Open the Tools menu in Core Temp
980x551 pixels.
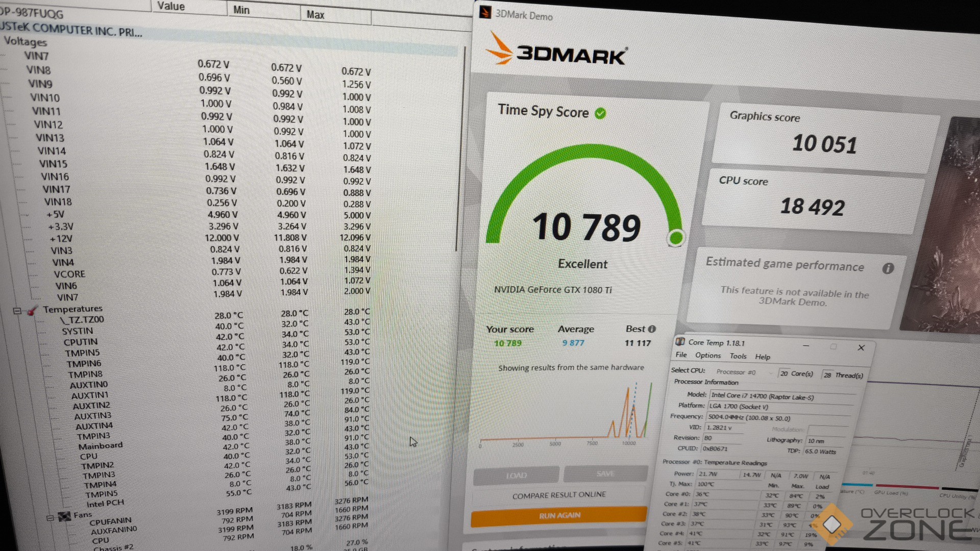coord(738,356)
